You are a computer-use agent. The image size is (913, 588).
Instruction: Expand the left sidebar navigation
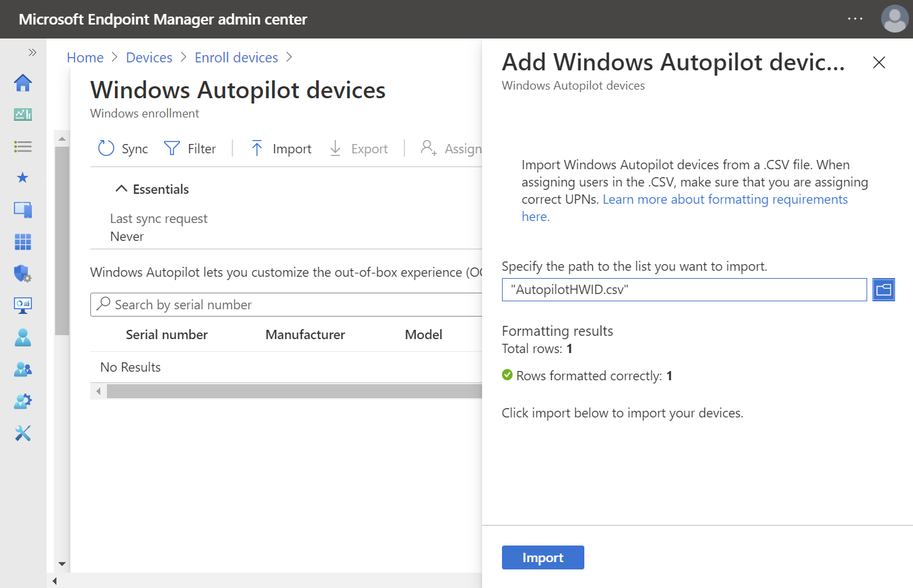[x=32, y=52]
